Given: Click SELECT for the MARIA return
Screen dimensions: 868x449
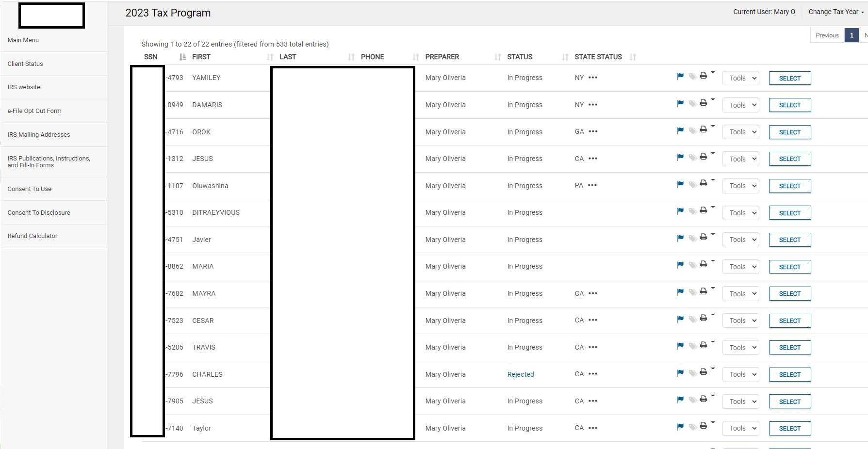Looking at the screenshot, I should coord(790,267).
